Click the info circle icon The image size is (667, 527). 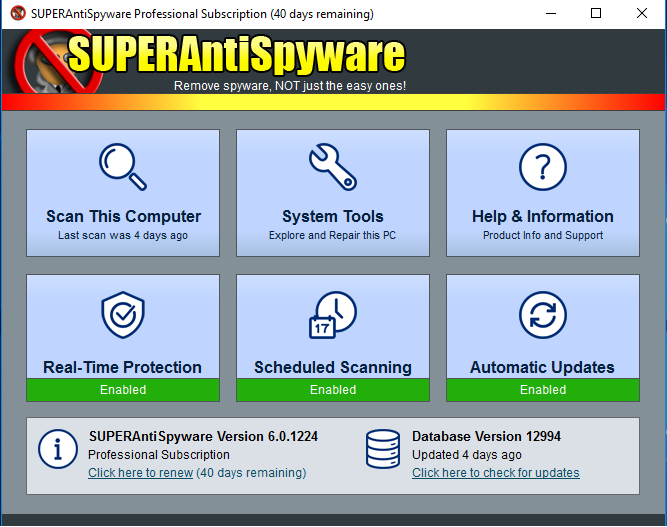pyautogui.click(x=58, y=449)
